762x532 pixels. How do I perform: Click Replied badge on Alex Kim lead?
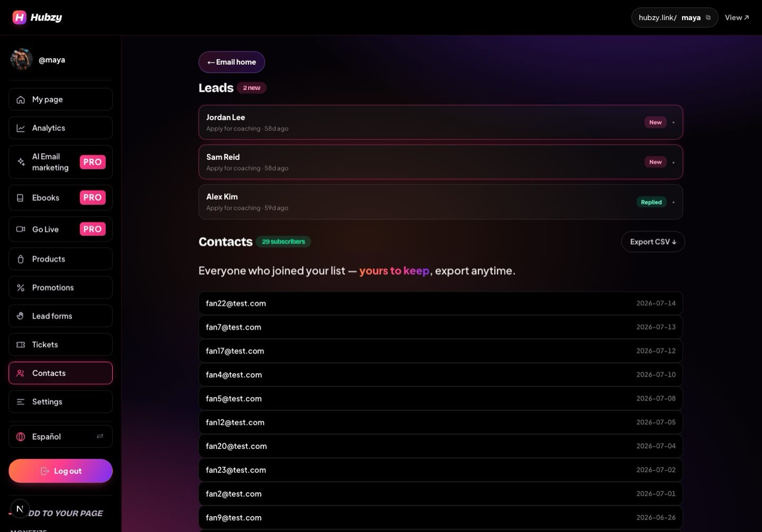coord(652,202)
